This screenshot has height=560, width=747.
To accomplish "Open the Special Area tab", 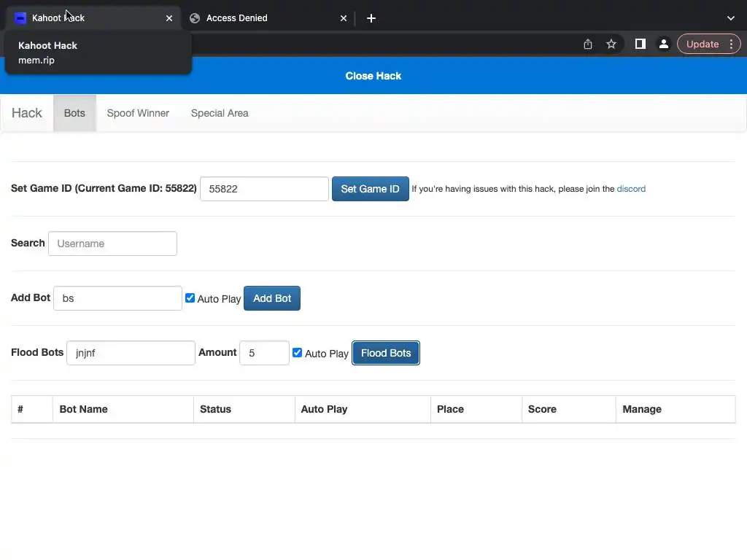I will 220,113.
